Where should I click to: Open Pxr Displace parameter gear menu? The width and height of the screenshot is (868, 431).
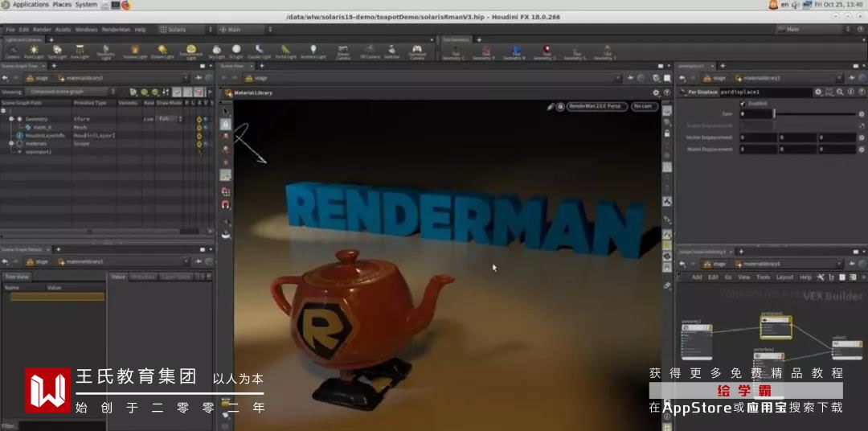point(818,92)
